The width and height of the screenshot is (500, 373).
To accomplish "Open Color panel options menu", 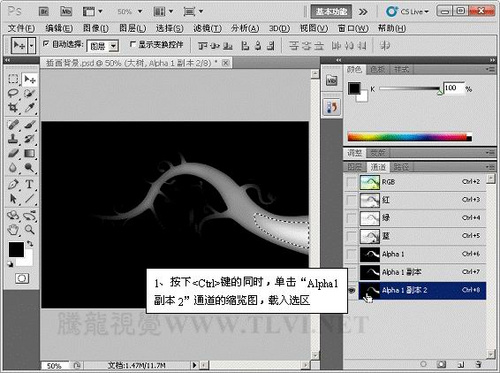I will pos(490,69).
